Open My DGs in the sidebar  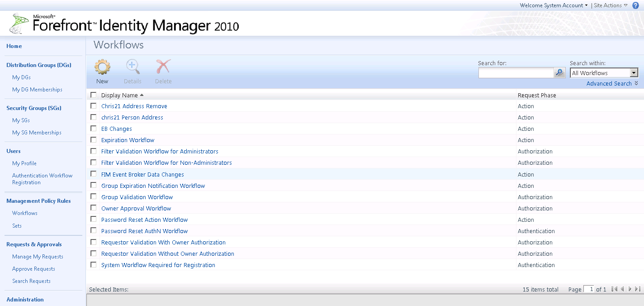[x=21, y=77]
